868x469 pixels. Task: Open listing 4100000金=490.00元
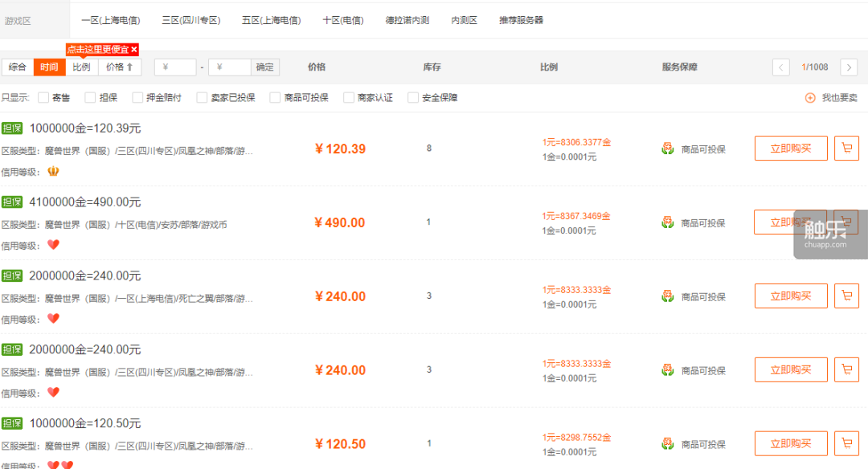[85, 202]
